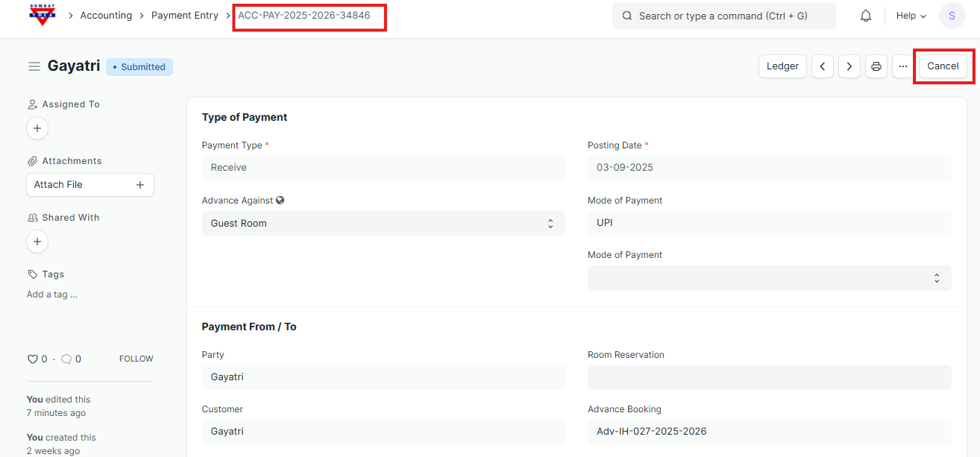Navigate to Accounting breadcrumb

point(106,16)
